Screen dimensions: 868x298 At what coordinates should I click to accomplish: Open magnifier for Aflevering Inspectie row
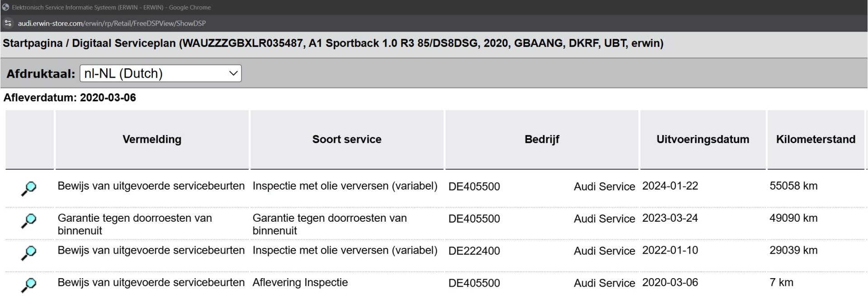point(28,285)
